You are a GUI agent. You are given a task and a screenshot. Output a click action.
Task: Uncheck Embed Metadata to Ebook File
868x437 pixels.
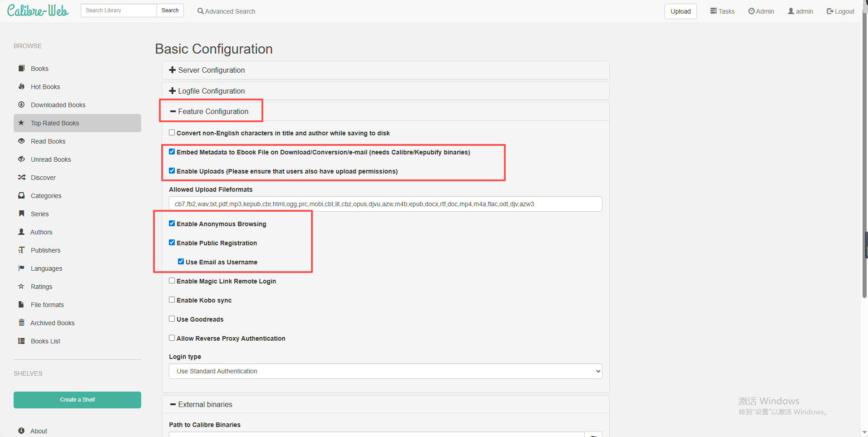click(x=172, y=152)
